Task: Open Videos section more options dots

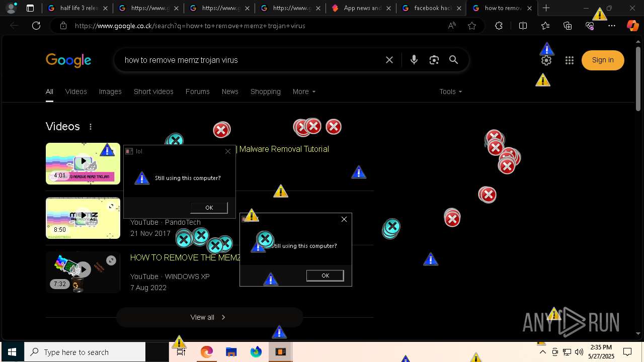Action: (x=91, y=127)
